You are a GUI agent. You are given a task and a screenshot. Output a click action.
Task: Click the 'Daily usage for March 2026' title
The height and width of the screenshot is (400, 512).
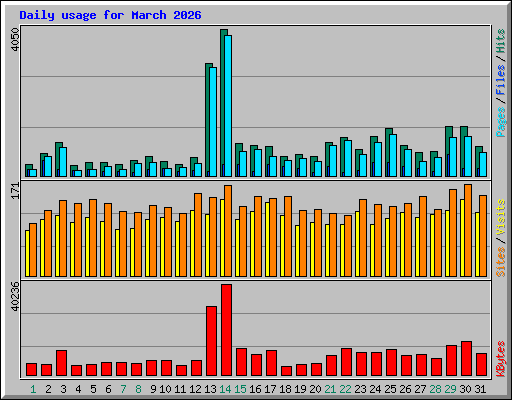[x=110, y=15]
